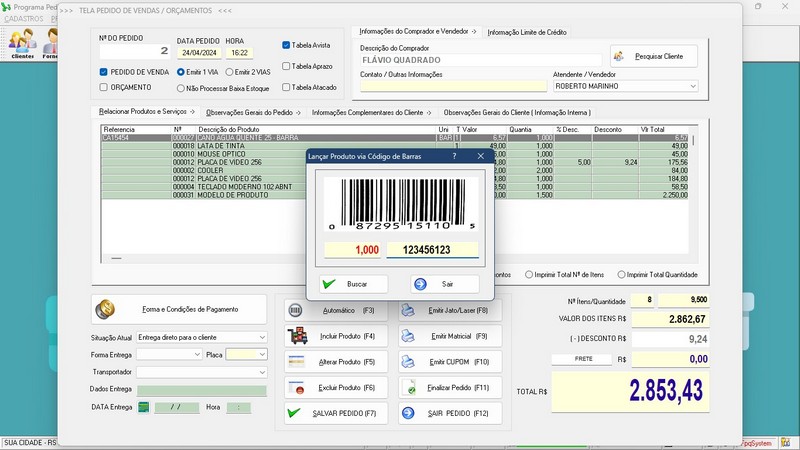Expand the Situação Atual dropdown
This screenshot has width=800, height=450.
click(x=262, y=337)
